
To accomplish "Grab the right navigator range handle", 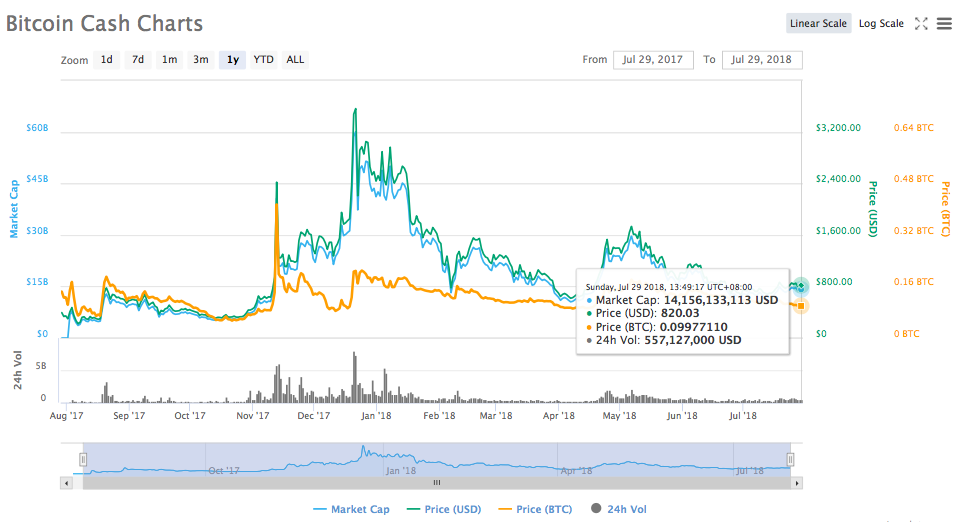I will [790, 460].
